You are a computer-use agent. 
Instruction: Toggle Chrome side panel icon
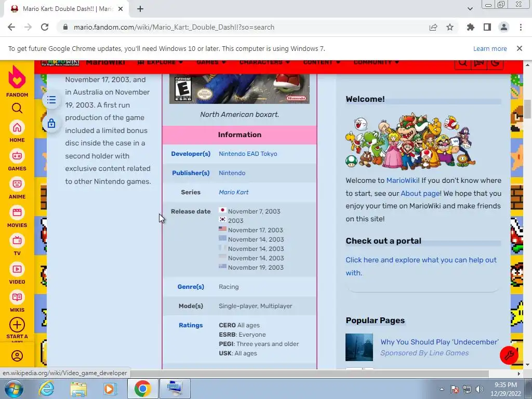coord(487,27)
